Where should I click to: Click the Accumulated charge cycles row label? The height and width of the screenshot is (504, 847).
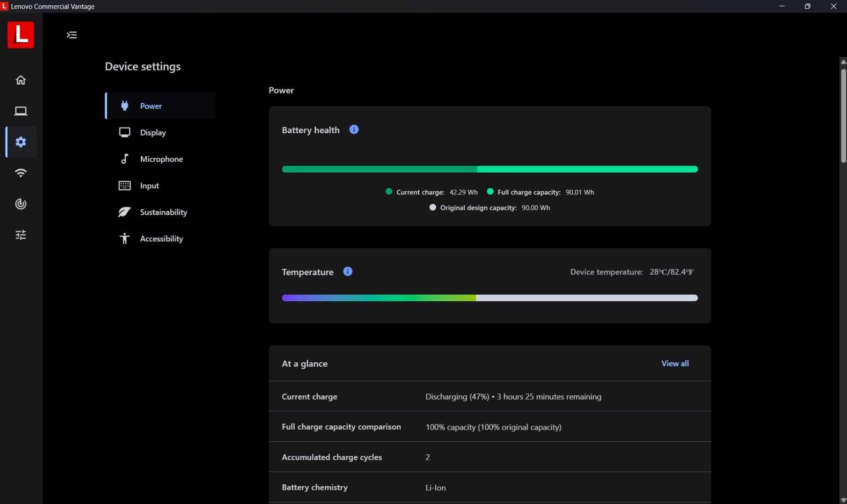click(332, 457)
